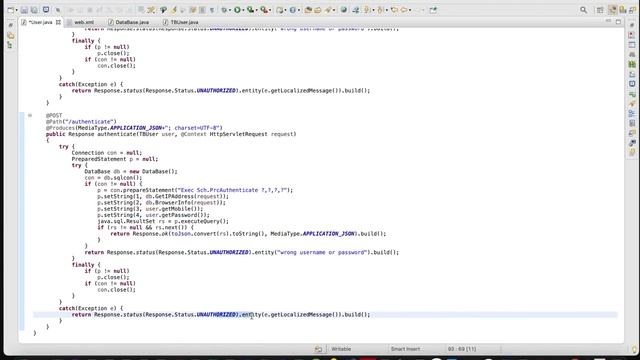The image size is (640, 360).
Task: Open the Debug configurations dropdown arrow
Action: (x=230, y=10)
